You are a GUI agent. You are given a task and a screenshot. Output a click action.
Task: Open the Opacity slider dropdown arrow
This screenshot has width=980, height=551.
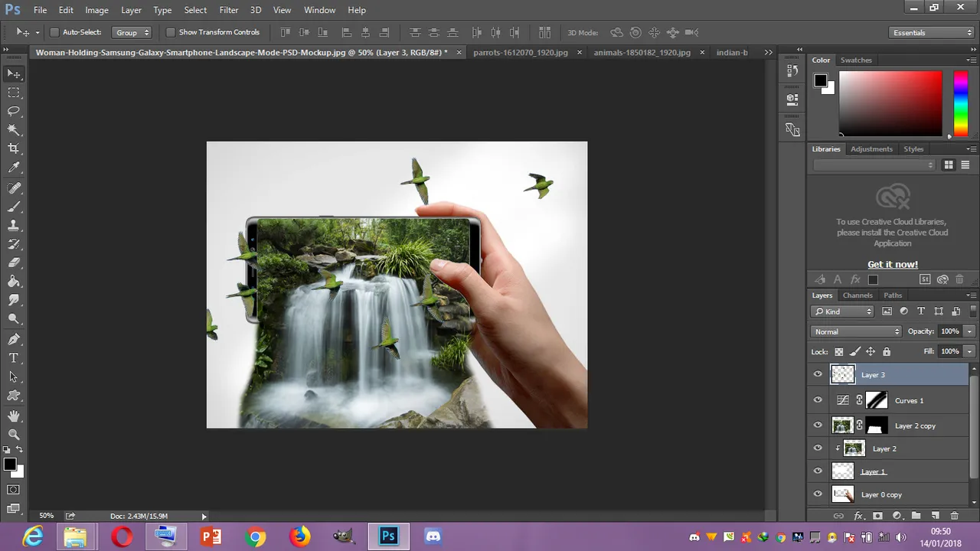point(969,331)
